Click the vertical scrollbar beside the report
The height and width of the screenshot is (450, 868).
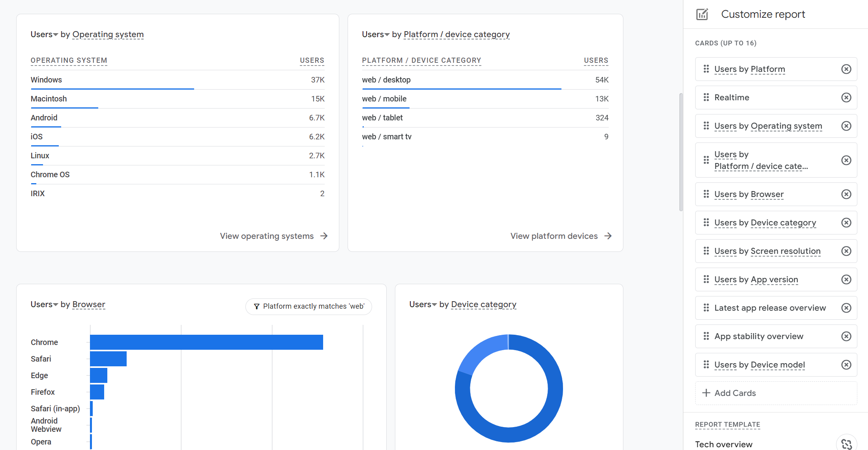tap(681, 152)
